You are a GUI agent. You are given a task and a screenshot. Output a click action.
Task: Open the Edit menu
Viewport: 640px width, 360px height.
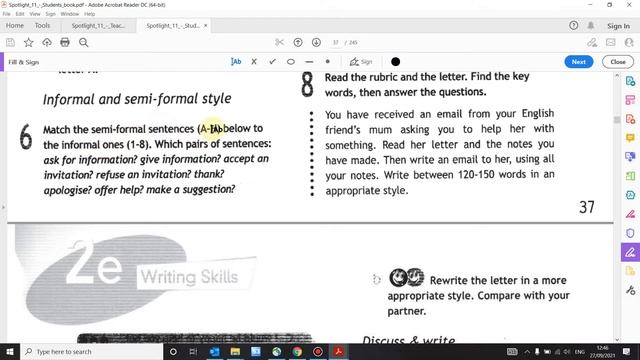click(x=20, y=14)
